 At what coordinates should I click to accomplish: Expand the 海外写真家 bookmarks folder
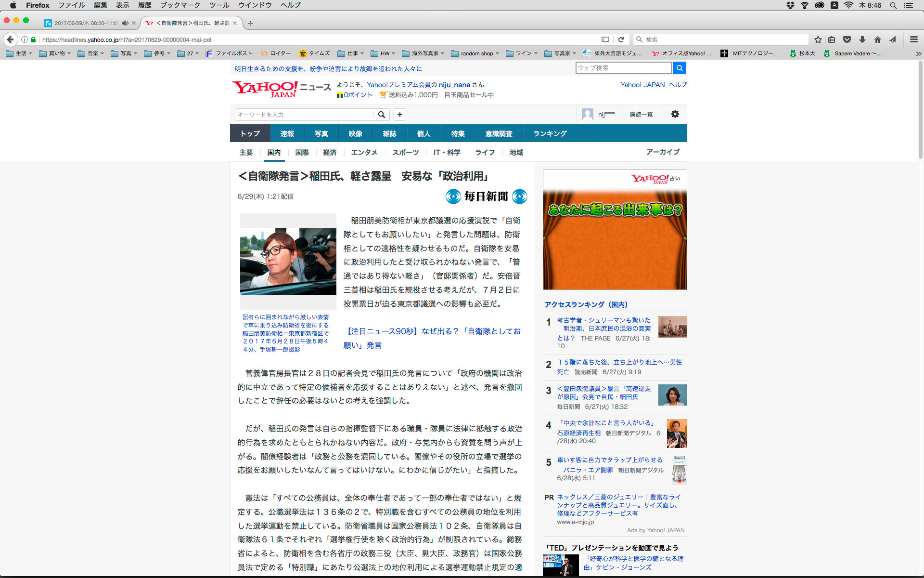click(423, 53)
